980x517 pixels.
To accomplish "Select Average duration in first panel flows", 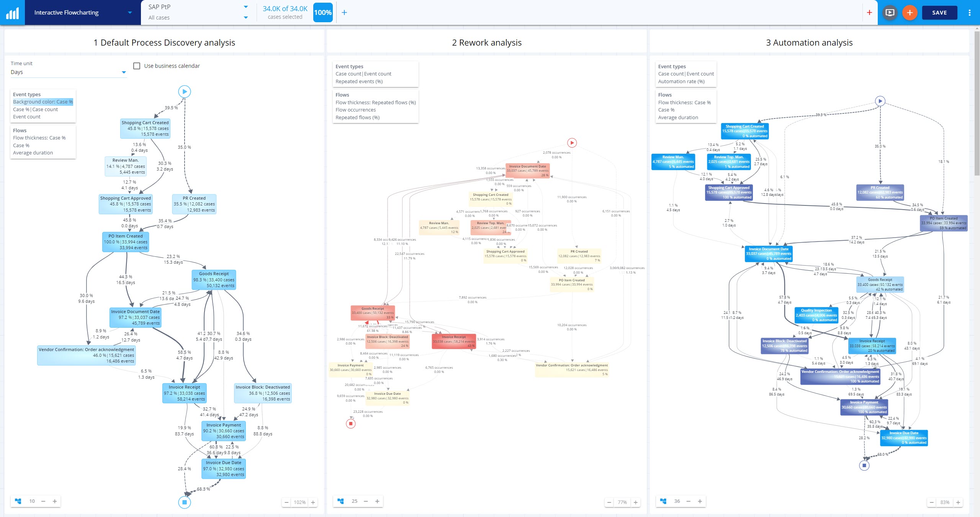I will [x=33, y=153].
